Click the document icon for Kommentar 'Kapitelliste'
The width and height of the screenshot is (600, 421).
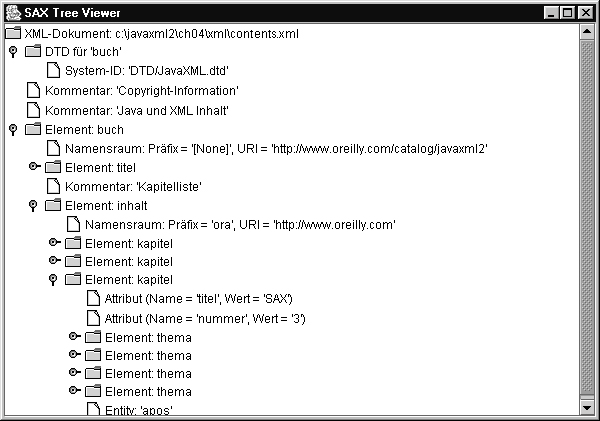click(53, 186)
